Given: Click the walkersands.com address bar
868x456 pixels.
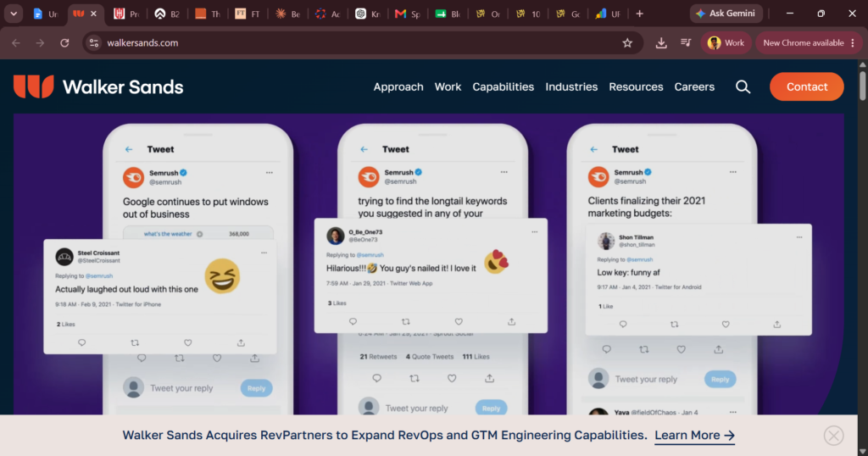Looking at the screenshot, I should [x=363, y=42].
